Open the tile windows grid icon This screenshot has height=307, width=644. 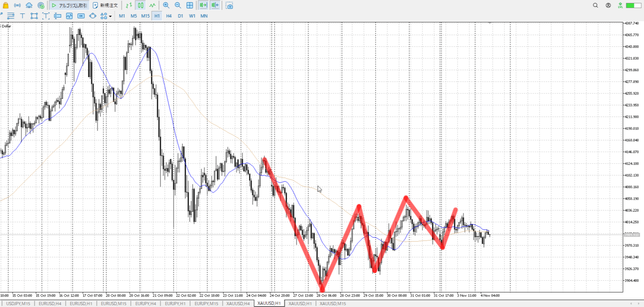(x=190, y=5)
